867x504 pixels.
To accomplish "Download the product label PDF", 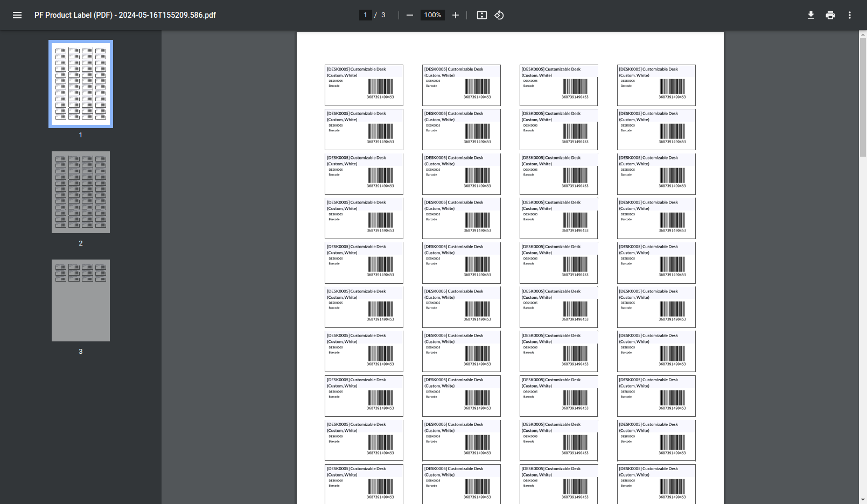I will click(x=811, y=15).
